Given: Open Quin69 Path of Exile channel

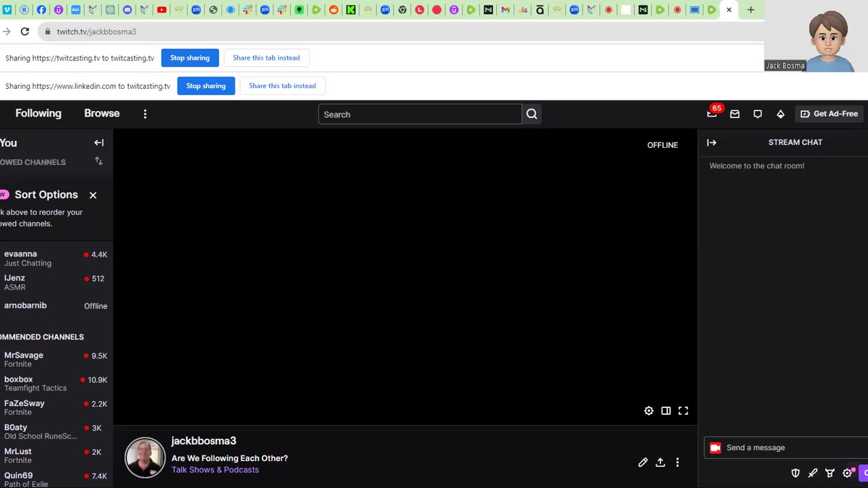Looking at the screenshot, I should coord(56,479).
